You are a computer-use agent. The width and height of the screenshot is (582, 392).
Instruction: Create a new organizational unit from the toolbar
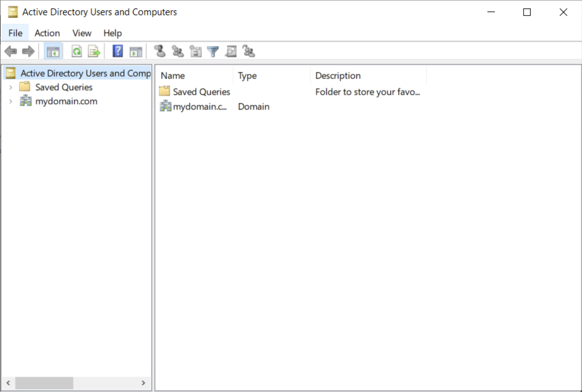click(195, 51)
